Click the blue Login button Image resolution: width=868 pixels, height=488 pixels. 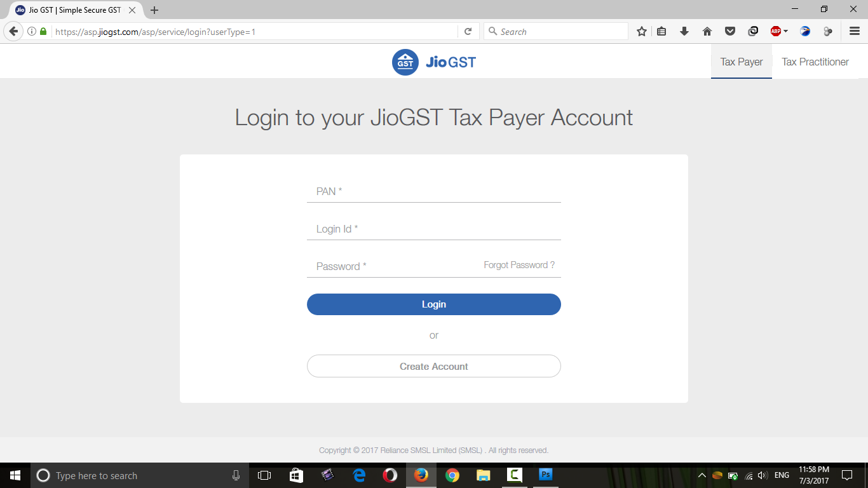[x=434, y=304]
